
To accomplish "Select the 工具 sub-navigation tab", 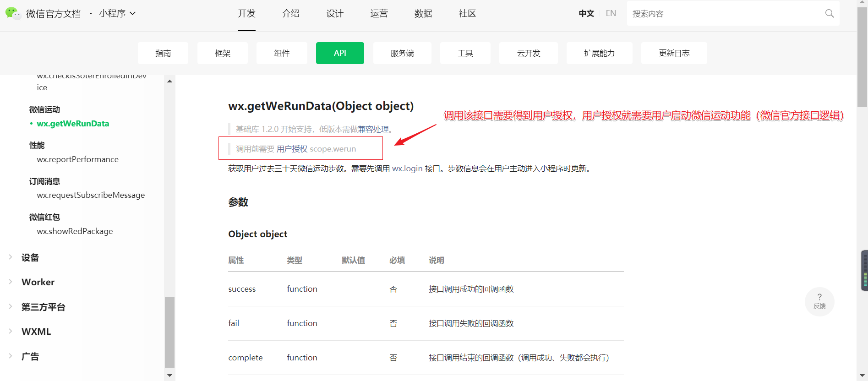I will [465, 53].
